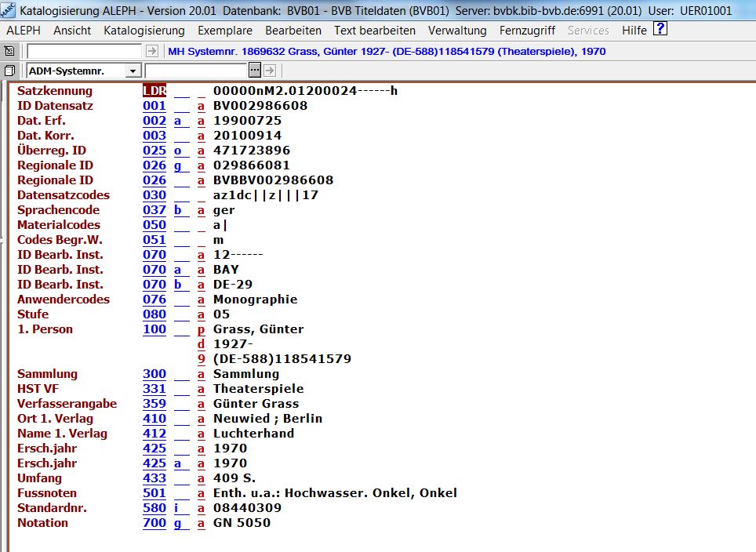Click field tag 100 for 1. Person
This screenshot has height=552, width=756.
pos(154,329)
